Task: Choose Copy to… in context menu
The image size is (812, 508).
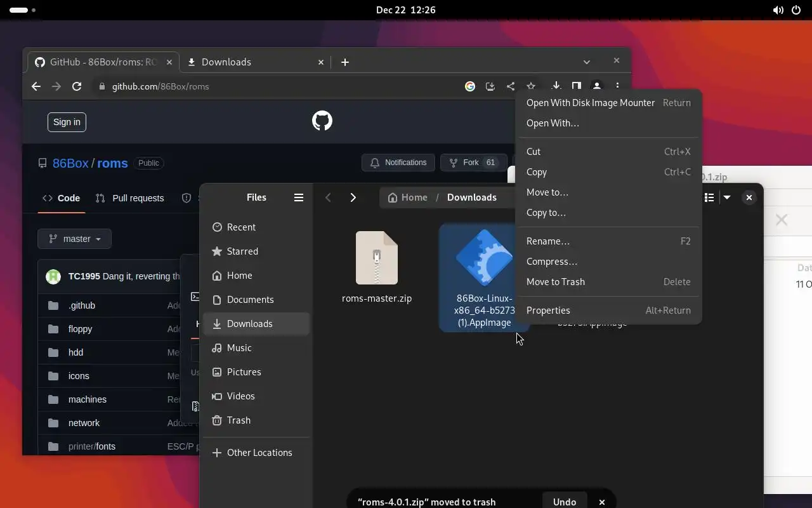Action: (x=608, y=213)
